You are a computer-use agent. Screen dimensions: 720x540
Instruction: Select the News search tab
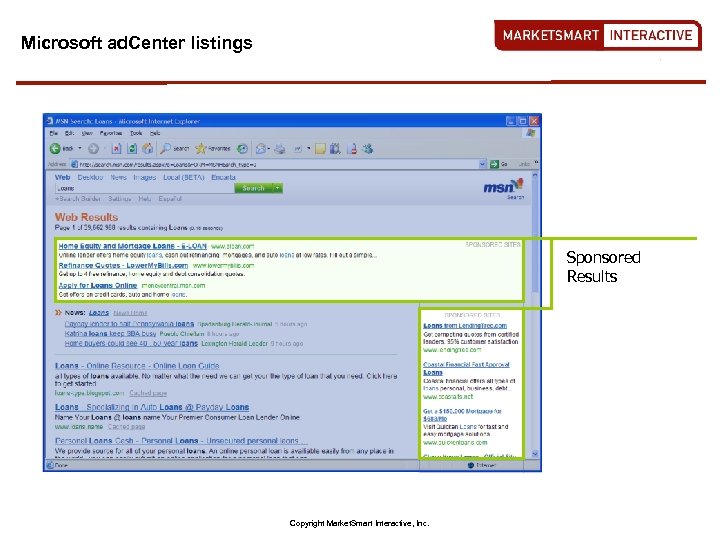click(x=118, y=177)
